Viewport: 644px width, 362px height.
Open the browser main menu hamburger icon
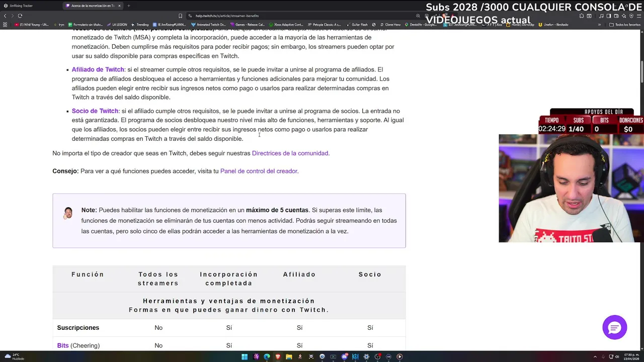pyautogui.click(x=638, y=16)
